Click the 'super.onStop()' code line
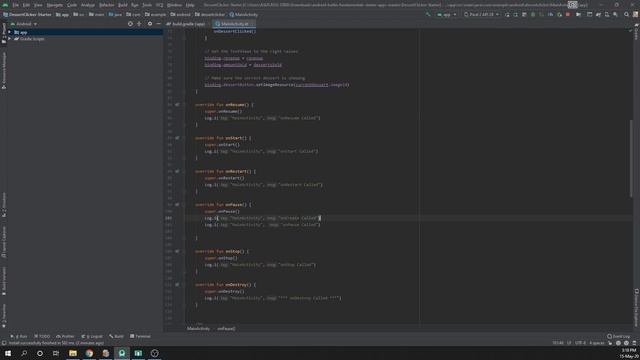This screenshot has width=640, height=360. [221, 258]
